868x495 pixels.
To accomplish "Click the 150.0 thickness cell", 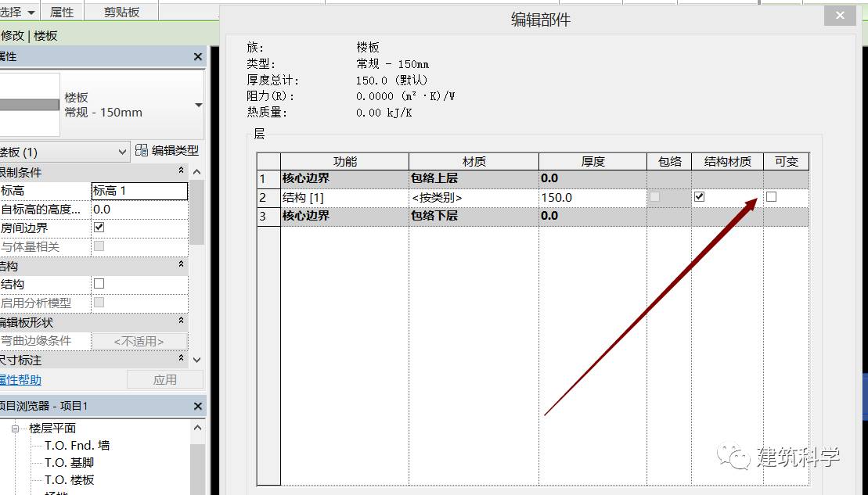I will click(x=592, y=197).
